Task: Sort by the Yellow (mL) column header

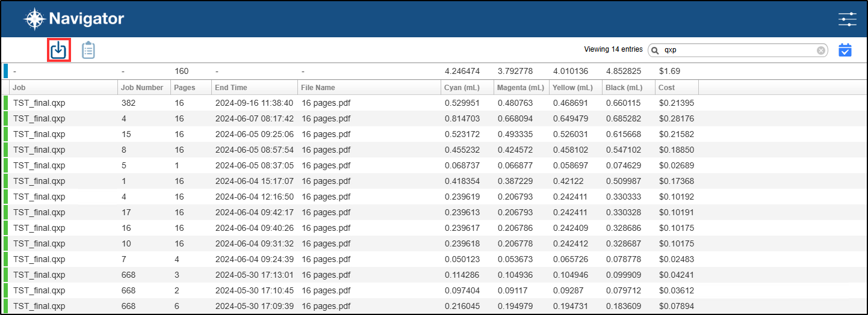Action: click(575, 87)
